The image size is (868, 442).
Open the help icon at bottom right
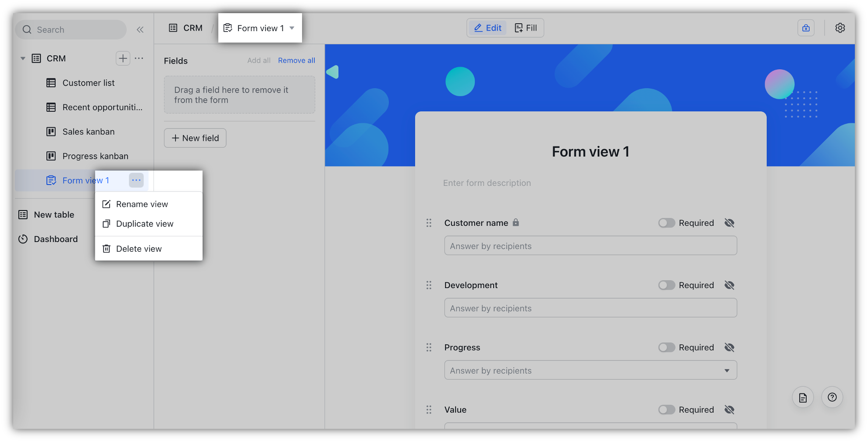pyautogui.click(x=832, y=397)
